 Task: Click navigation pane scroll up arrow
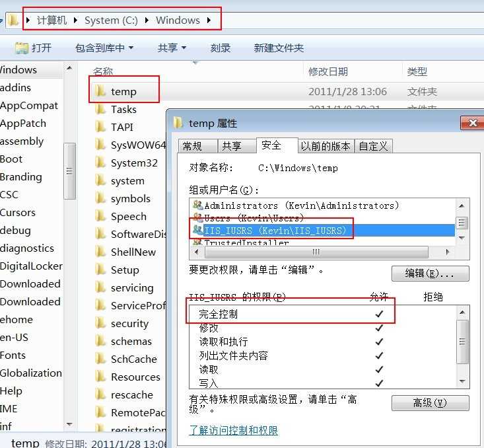(x=69, y=68)
